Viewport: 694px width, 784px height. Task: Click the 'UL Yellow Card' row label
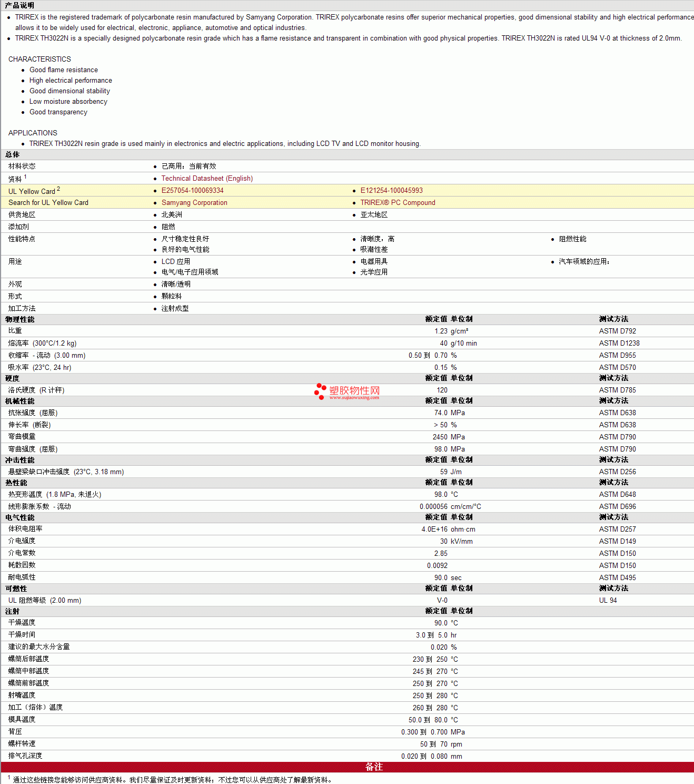tap(32, 191)
